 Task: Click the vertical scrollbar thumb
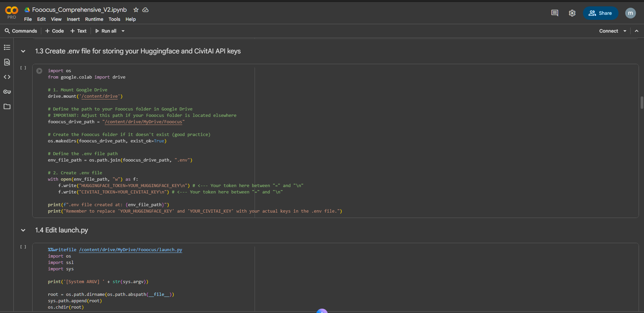coord(642,102)
